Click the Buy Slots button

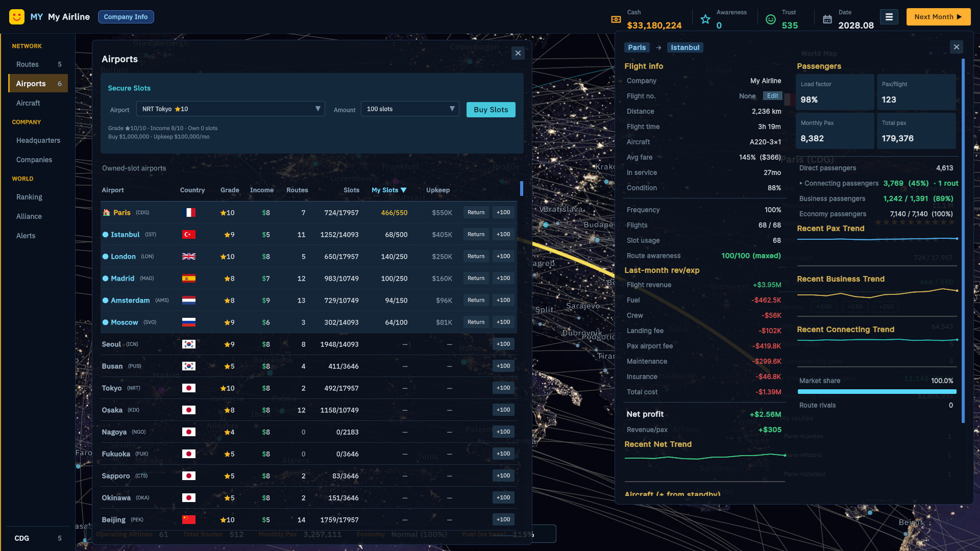491,110
